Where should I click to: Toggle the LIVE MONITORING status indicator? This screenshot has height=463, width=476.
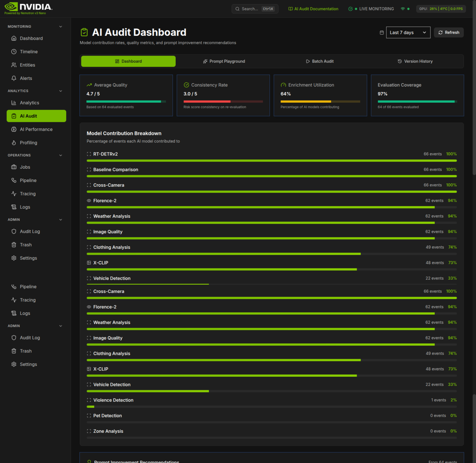tap(371, 8)
